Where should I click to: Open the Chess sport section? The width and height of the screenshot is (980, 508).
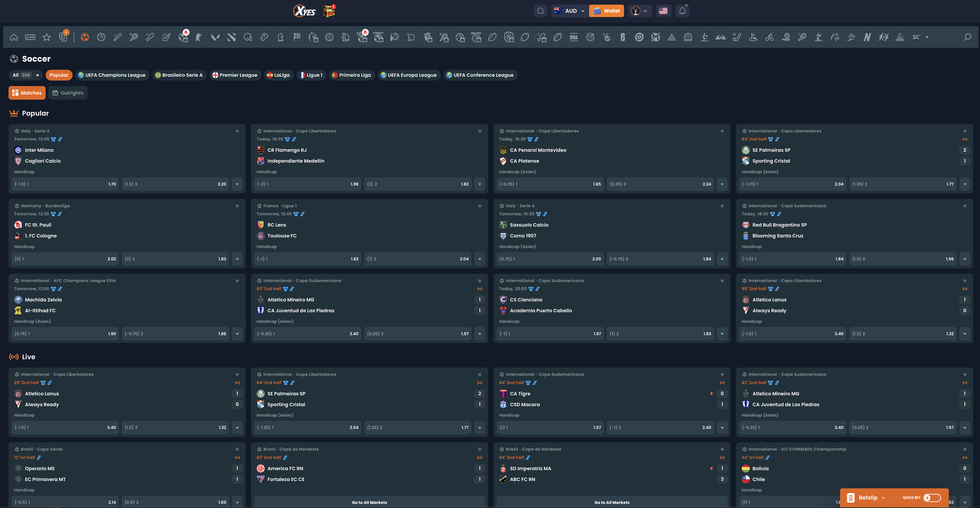pyautogui.click(x=281, y=37)
